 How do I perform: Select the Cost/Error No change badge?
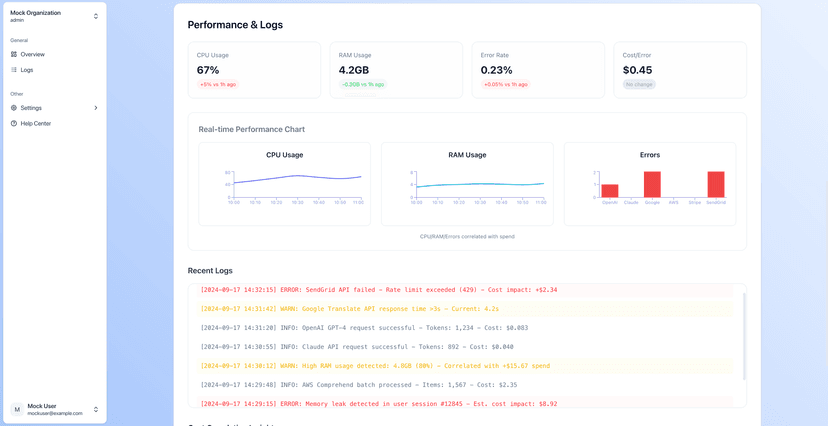point(638,85)
